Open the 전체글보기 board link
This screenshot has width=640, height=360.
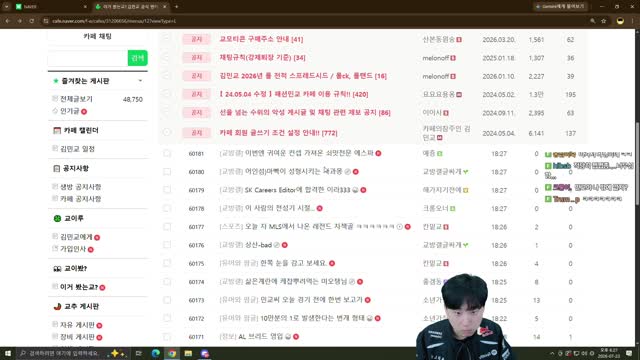(76, 99)
